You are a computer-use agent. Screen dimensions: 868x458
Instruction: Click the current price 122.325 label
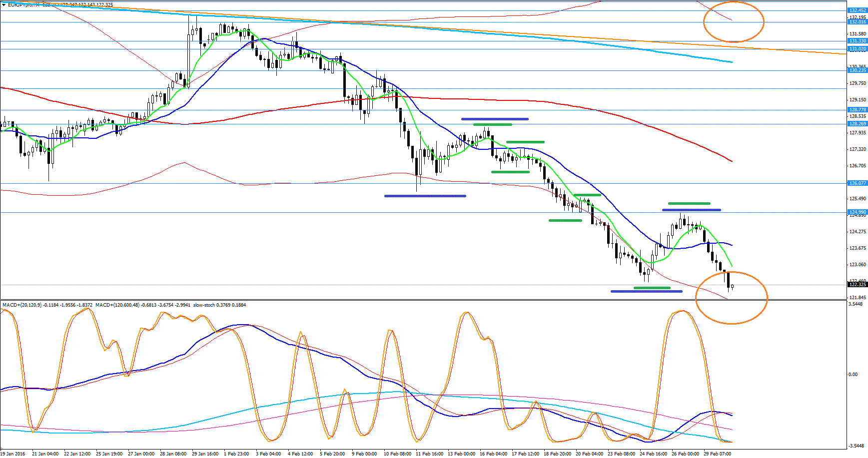(x=858, y=285)
